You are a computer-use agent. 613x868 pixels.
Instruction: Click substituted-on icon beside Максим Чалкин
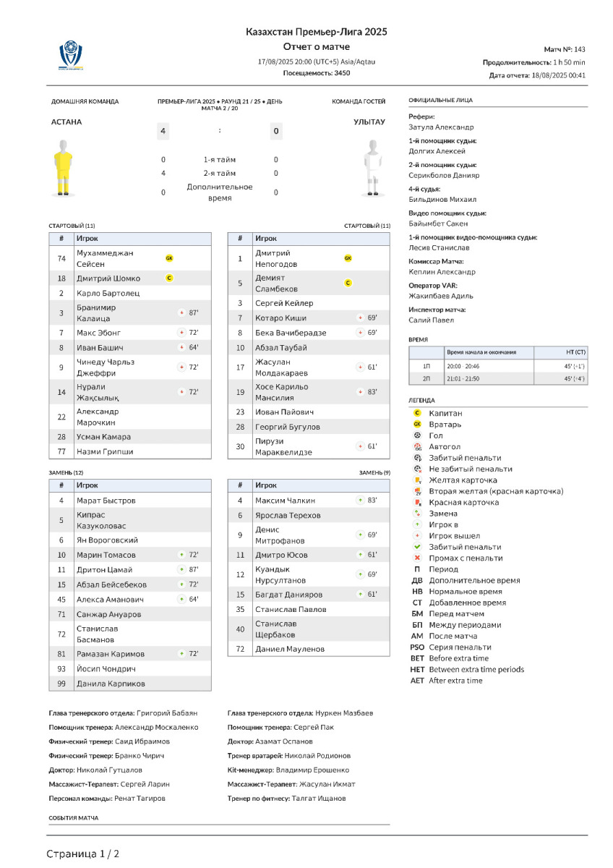point(360,500)
